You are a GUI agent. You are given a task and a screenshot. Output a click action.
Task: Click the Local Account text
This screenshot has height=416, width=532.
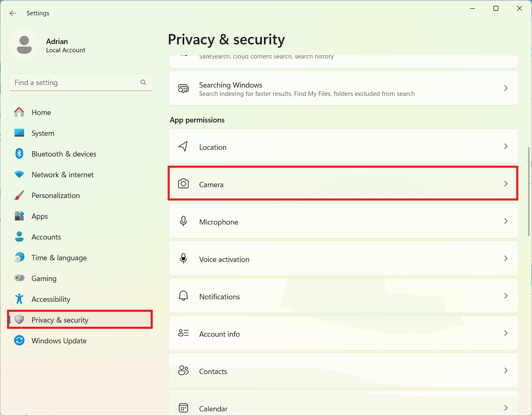(x=66, y=50)
